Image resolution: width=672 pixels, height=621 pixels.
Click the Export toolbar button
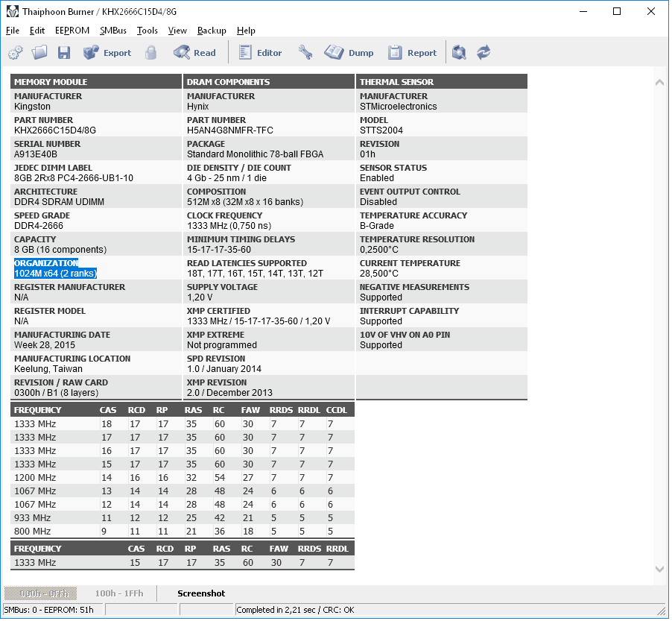click(107, 53)
